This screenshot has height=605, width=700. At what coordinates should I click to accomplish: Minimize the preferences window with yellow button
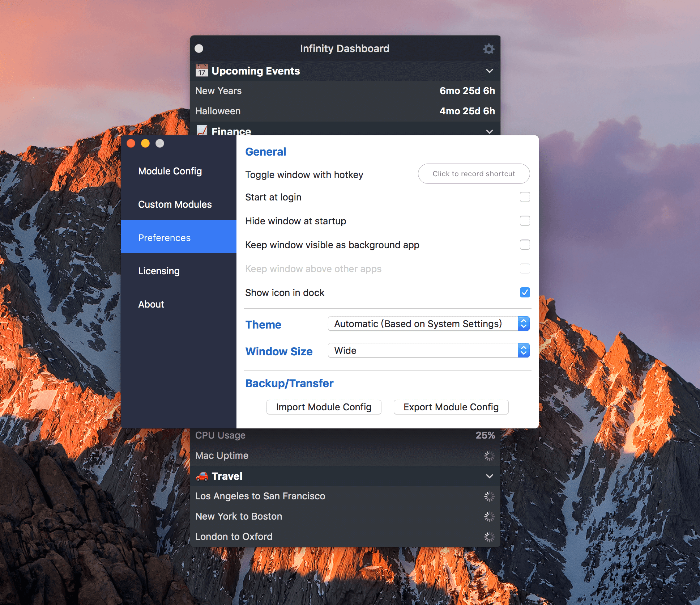point(145,144)
